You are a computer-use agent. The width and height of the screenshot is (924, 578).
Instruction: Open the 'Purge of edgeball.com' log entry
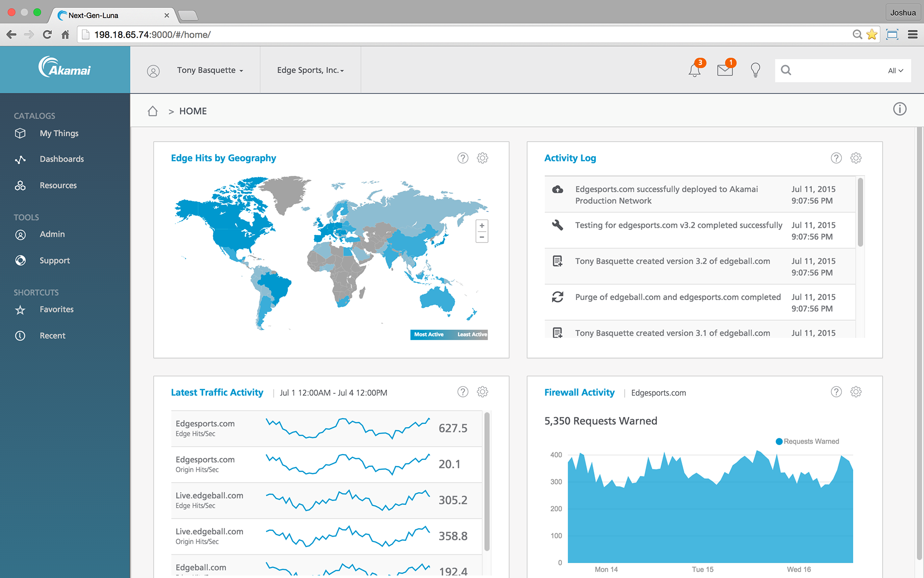700,302
